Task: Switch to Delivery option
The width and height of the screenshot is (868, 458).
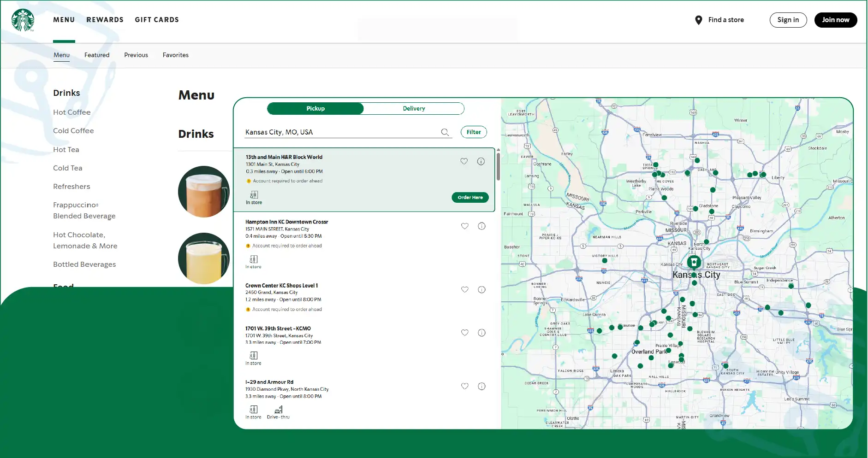Action: coord(414,109)
